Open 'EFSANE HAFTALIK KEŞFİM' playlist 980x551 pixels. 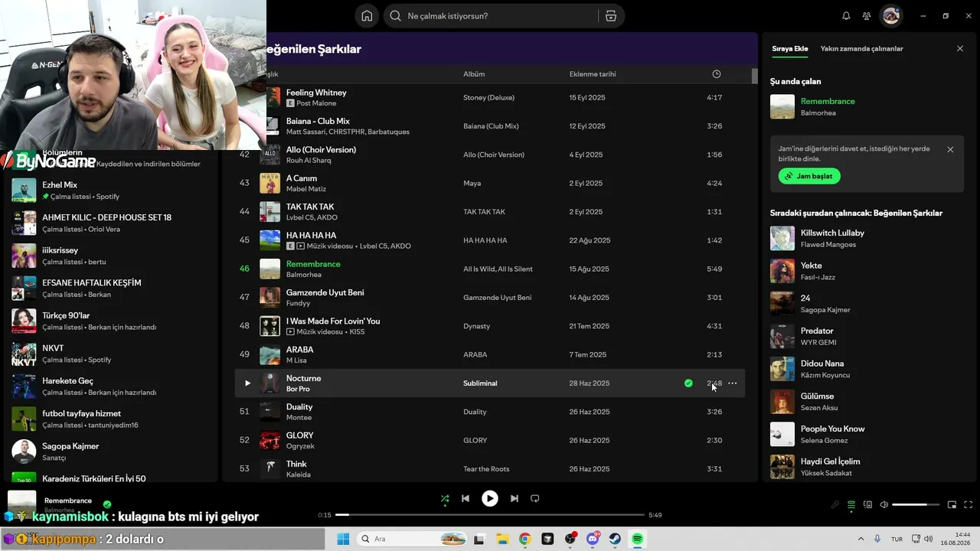pyautogui.click(x=111, y=289)
